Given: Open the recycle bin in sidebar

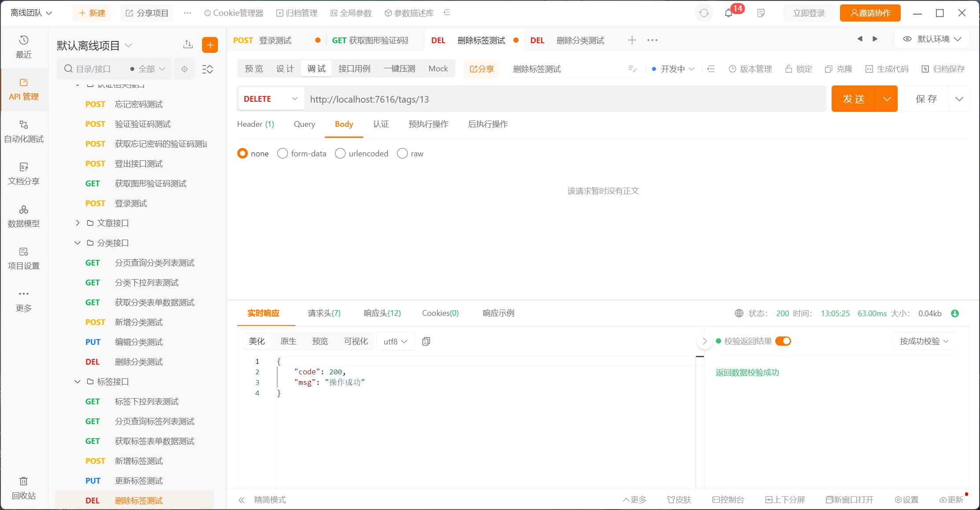Looking at the screenshot, I should click(x=24, y=488).
